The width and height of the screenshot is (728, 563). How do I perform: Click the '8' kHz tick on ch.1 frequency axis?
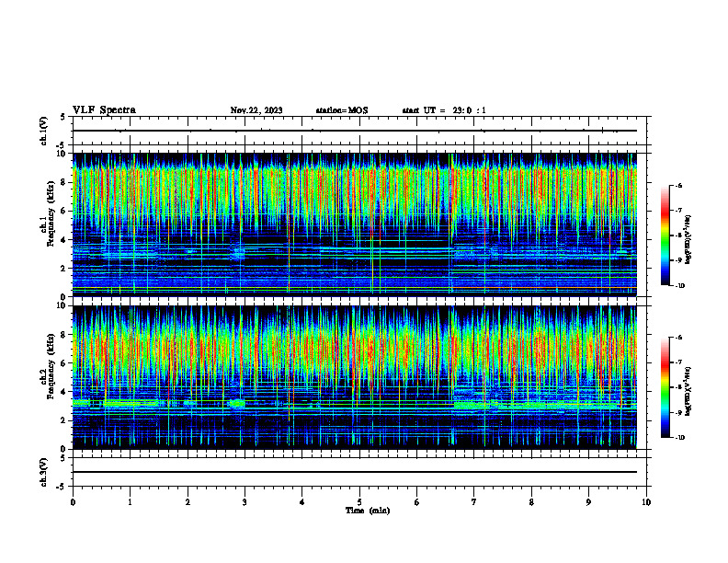pos(64,182)
